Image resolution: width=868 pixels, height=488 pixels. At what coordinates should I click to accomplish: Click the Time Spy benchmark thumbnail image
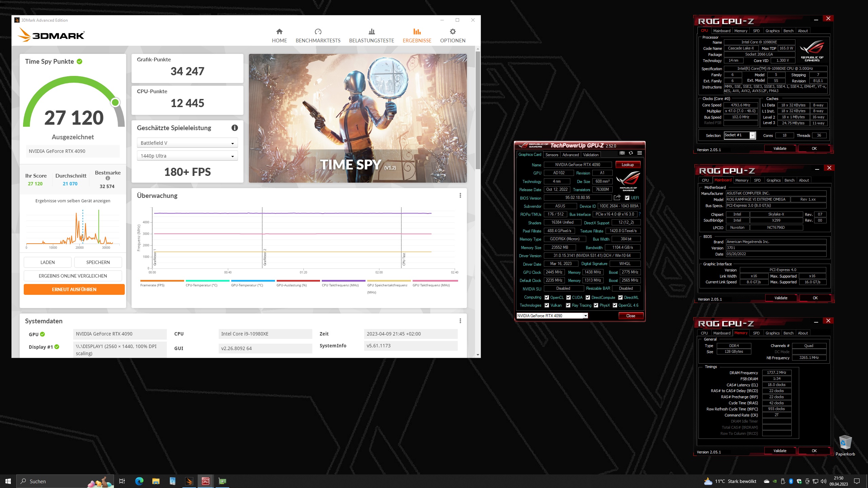pos(358,118)
